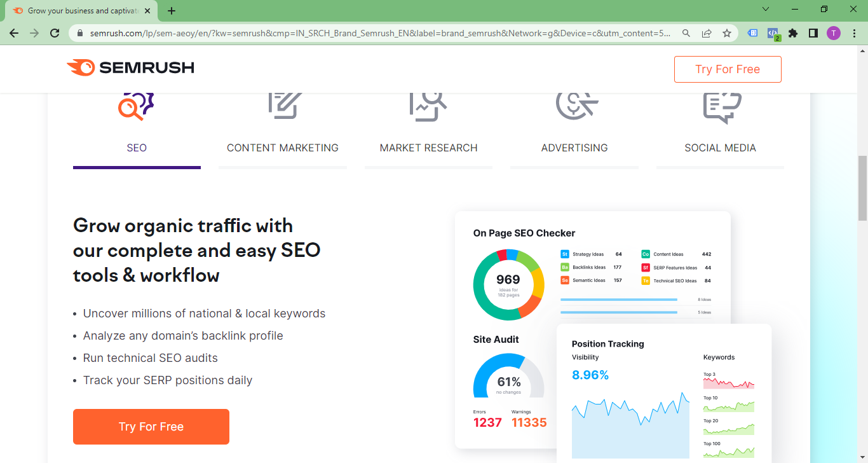Click the Content Ideas Co badge
Screen dimensions: 868x463
646,254
